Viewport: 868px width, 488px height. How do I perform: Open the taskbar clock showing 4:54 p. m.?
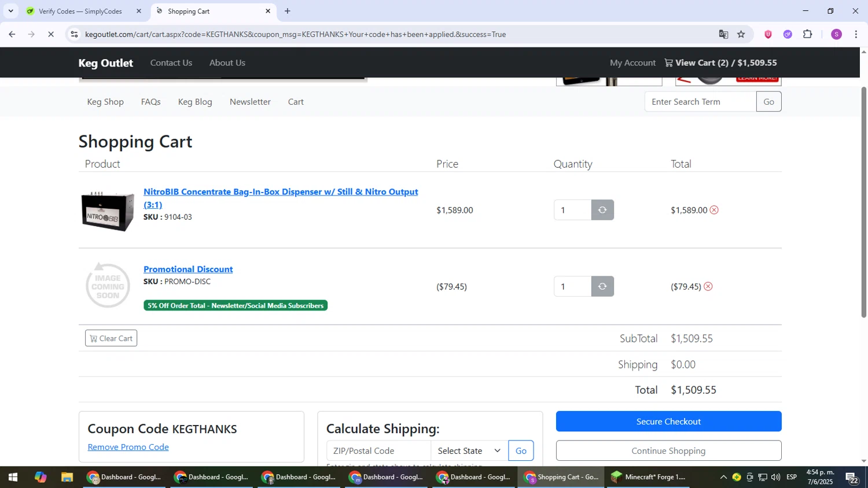821,477
